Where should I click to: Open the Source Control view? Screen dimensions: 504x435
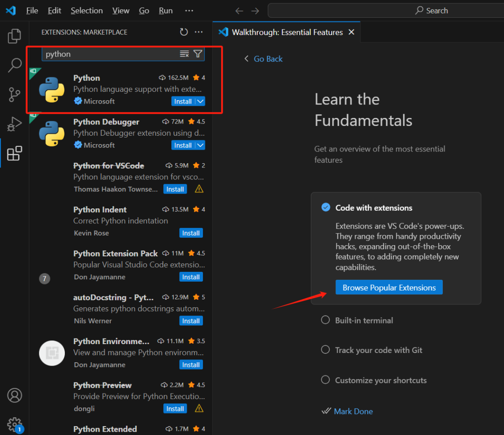click(x=14, y=95)
